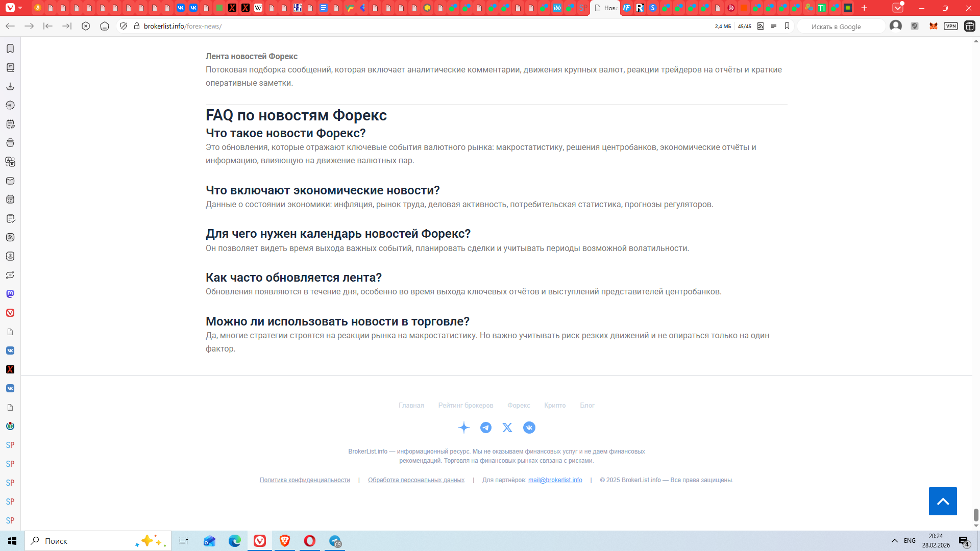Open the MetaMask fox extension
Image resolution: width=980 pixels, height=551 pixels.
934,26
